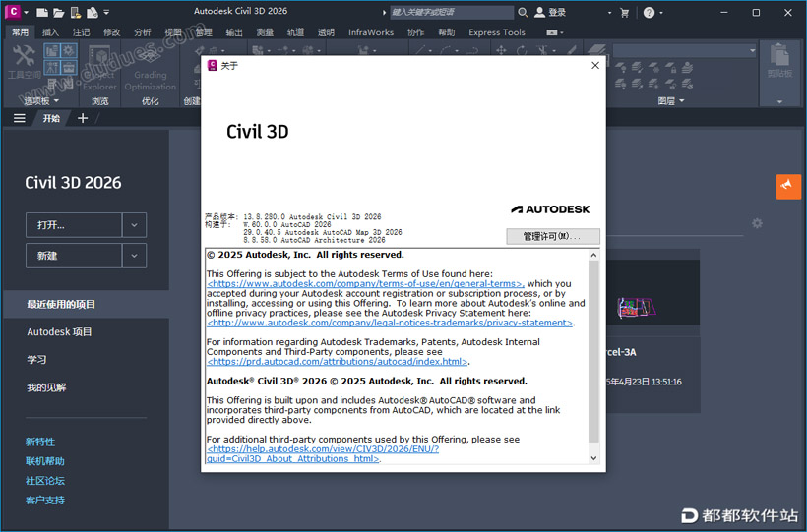
Task: Click the search magnifier icon in title bar
Action: (x=523, y=12)
